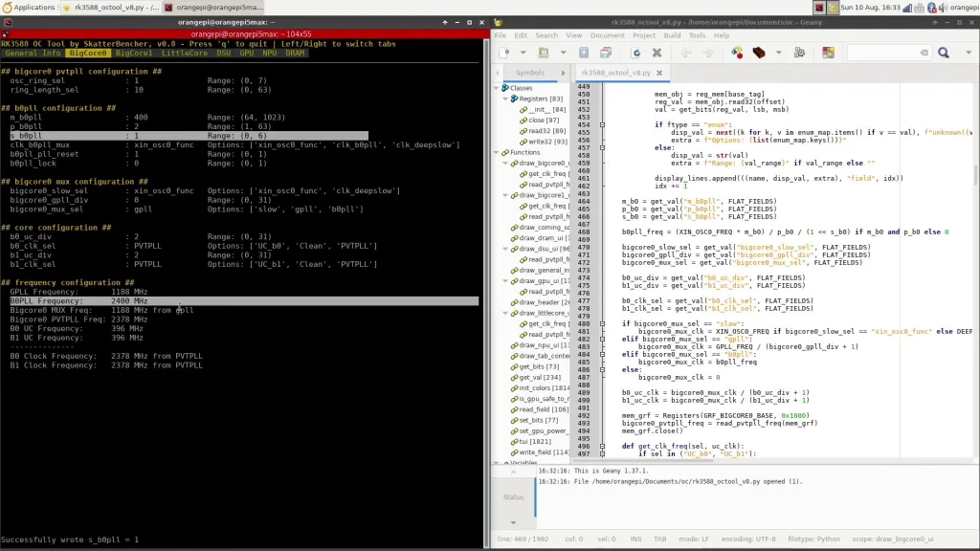Viewport: 980px width, 551px height.
Task: Collapse the Classes tree node
Action: [497, 88]
